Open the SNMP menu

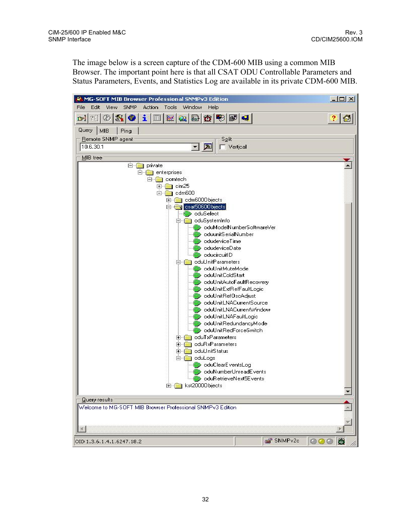(130, 107)
